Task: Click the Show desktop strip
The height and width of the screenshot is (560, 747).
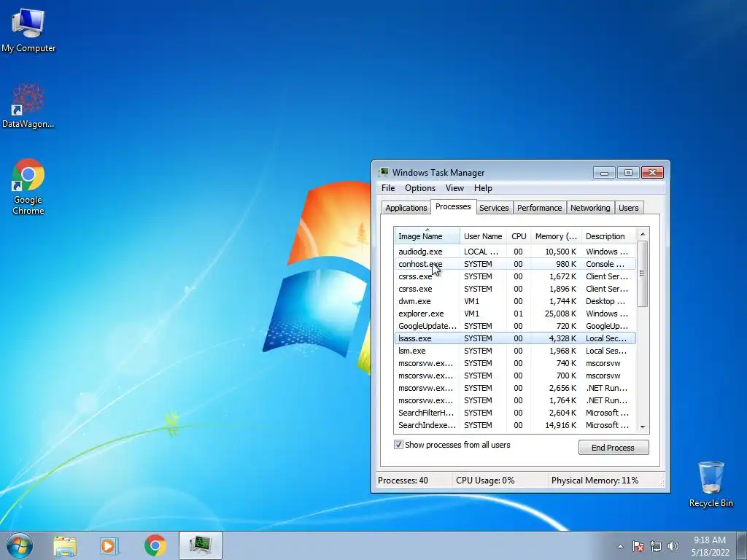Action: pos(743,545)
